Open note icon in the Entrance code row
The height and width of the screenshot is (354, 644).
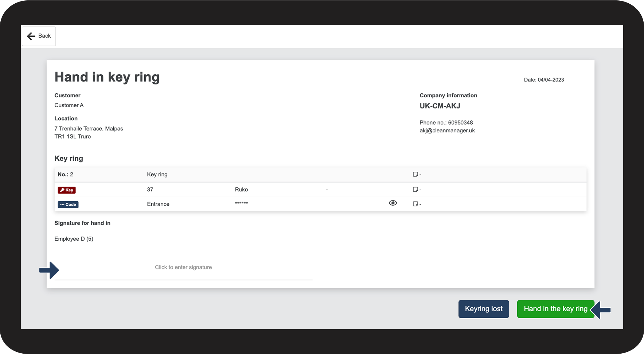pyautogui.click(x=415, y=204)
